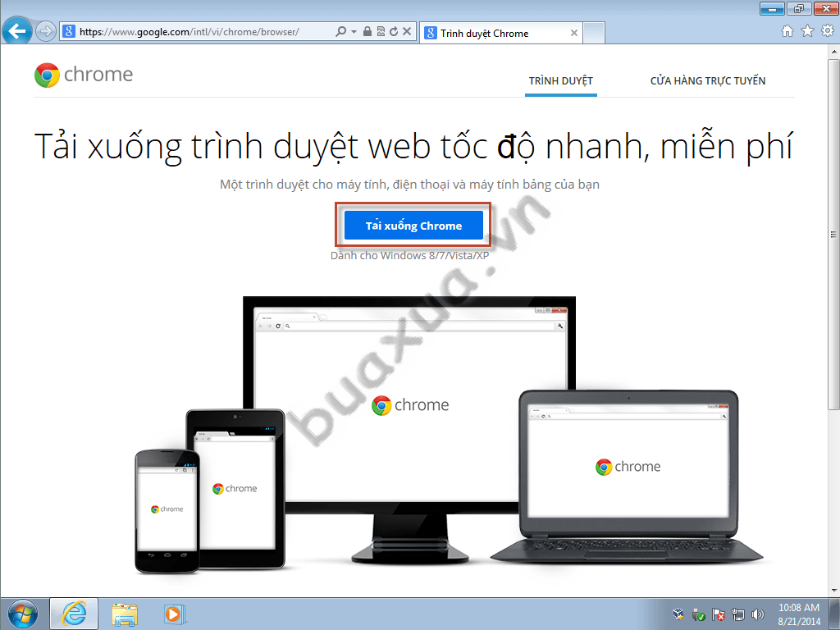Click the site favicon in address bar
This screenshot has height=630, width=840.
pos(69,32)
